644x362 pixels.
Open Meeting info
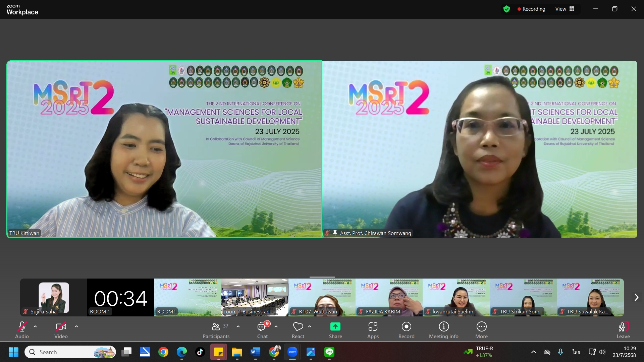[444, 330]
